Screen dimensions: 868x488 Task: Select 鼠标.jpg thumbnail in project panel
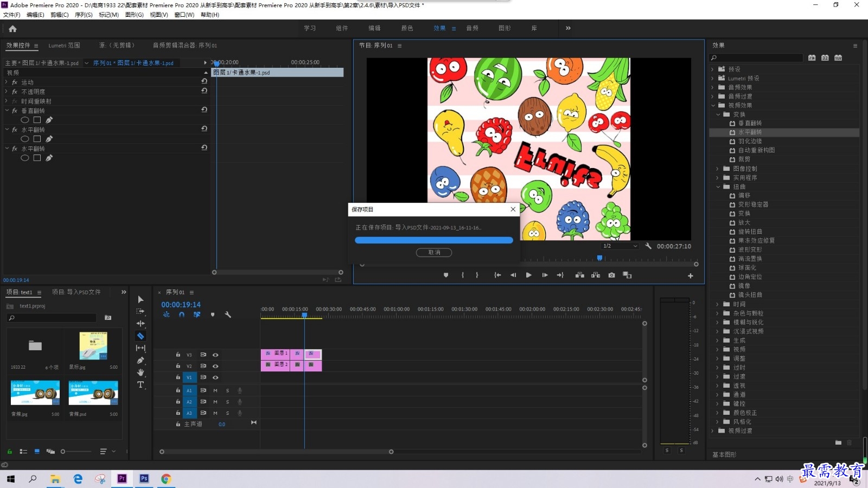(93, 346)
